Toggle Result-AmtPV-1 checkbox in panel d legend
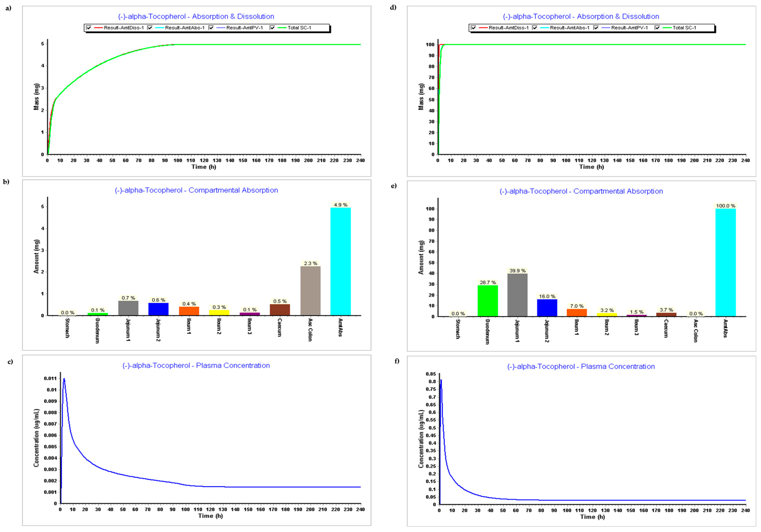The image size is (761, 532). pos(596,28)
